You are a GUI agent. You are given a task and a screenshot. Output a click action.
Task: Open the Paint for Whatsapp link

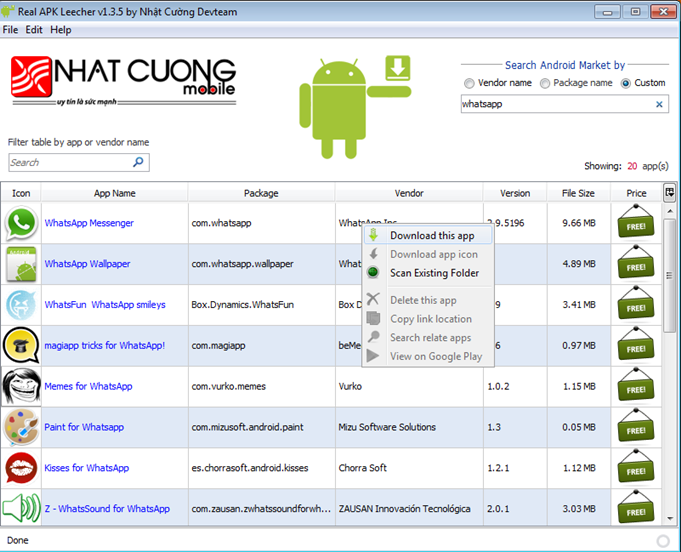84,427
